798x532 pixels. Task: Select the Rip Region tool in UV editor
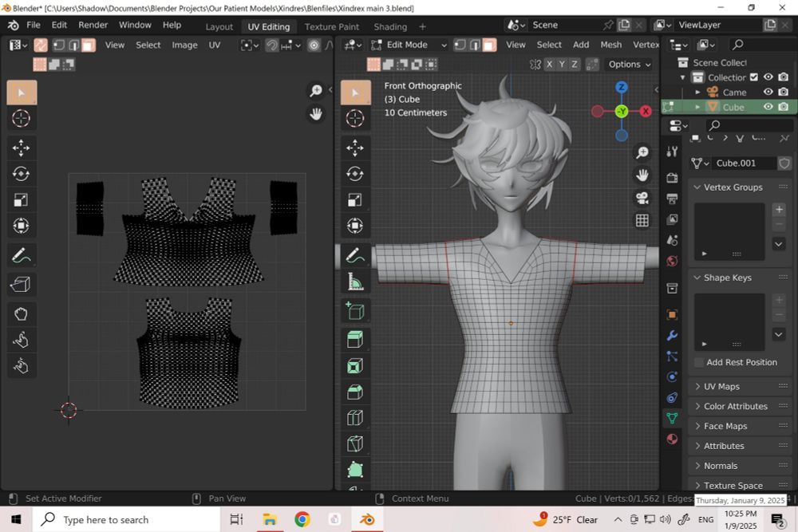22,284
